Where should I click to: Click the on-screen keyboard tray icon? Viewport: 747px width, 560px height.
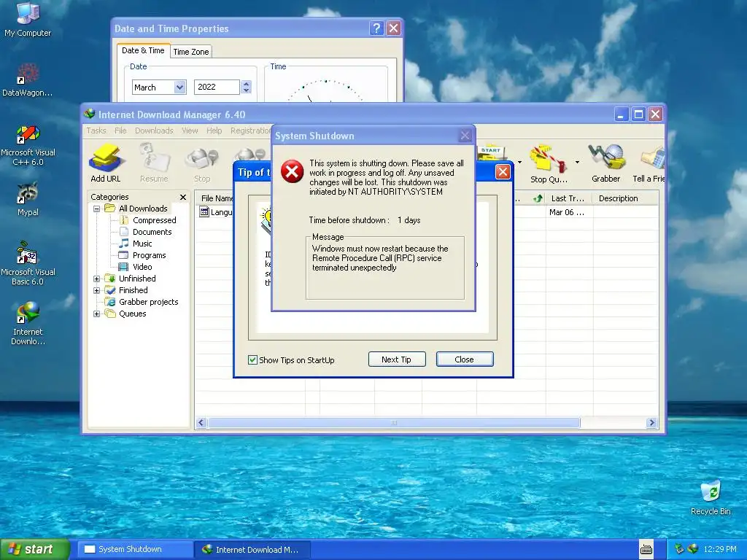coord(646,550)
